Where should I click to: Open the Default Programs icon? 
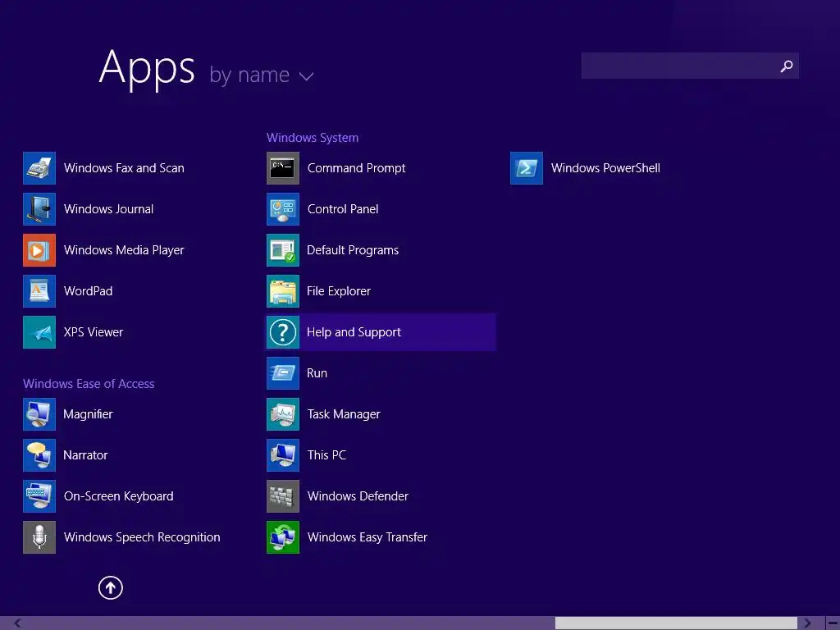click(x=283, y=250)
